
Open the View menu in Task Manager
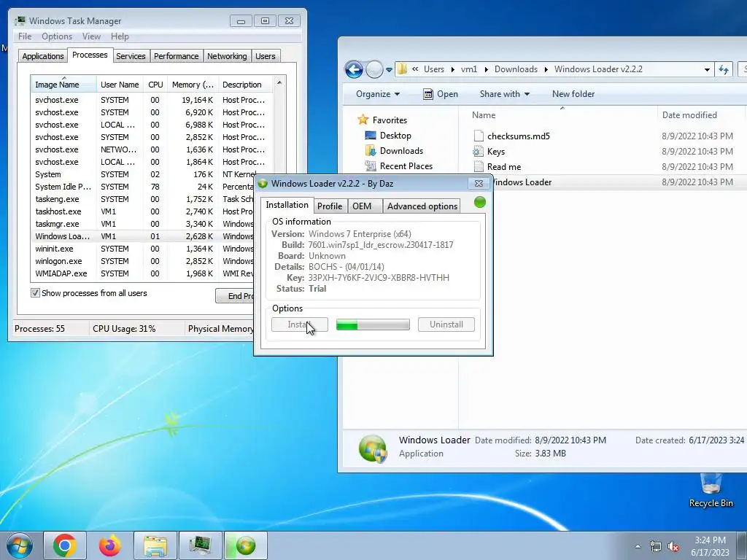91,36
